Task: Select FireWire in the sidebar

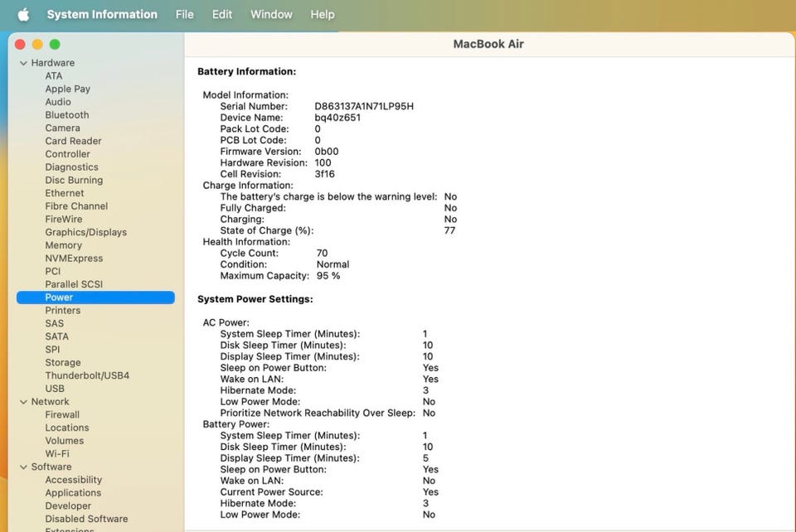Action: pyautogui.click(x=64, y=220)
